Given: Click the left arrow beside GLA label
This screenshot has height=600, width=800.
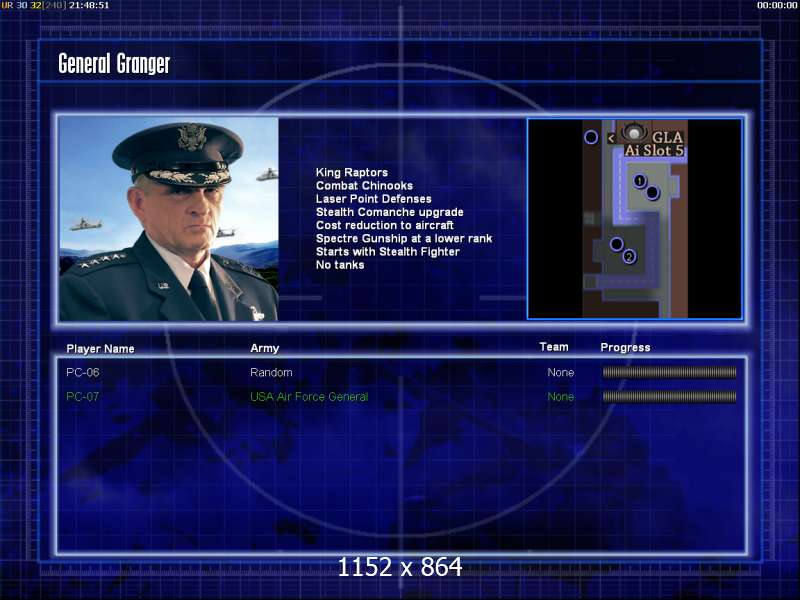Looking at the screenshot, I should tap(611, 138).
